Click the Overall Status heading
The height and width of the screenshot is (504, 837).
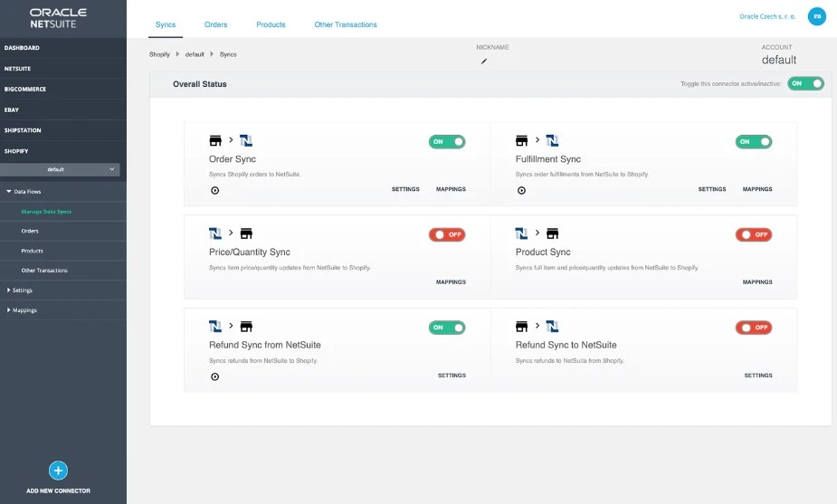[x=200, y=84]
